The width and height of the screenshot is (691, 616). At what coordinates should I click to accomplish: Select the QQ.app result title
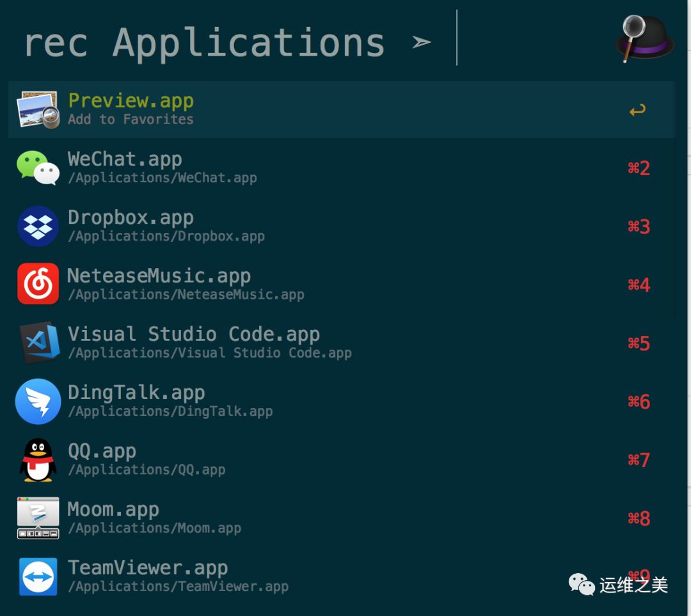coord(102,451)
